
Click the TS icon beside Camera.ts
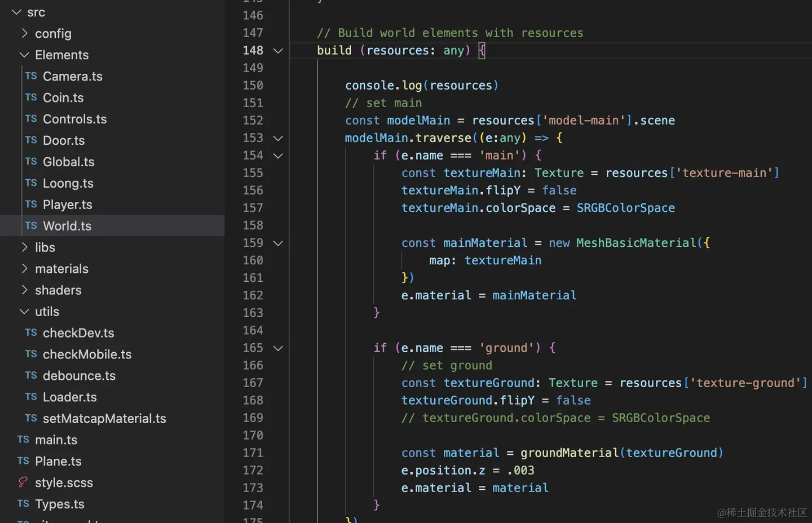(x=31, y=76)
